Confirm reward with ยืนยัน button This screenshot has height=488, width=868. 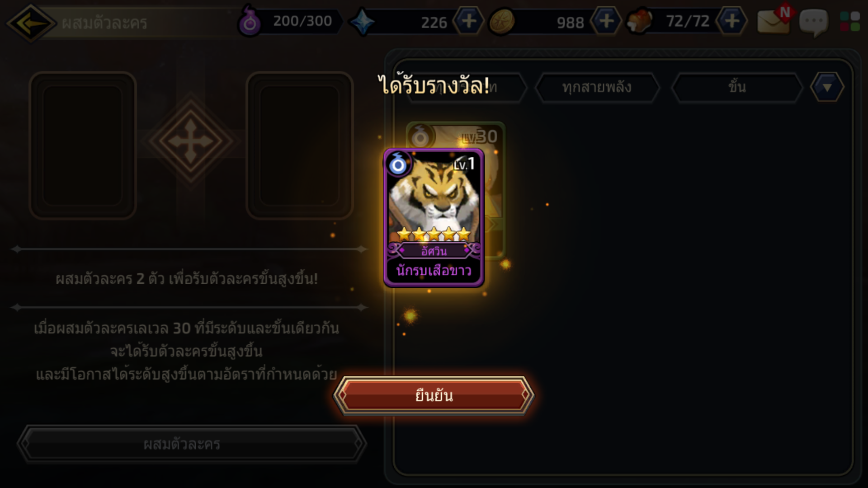[434, 395]
